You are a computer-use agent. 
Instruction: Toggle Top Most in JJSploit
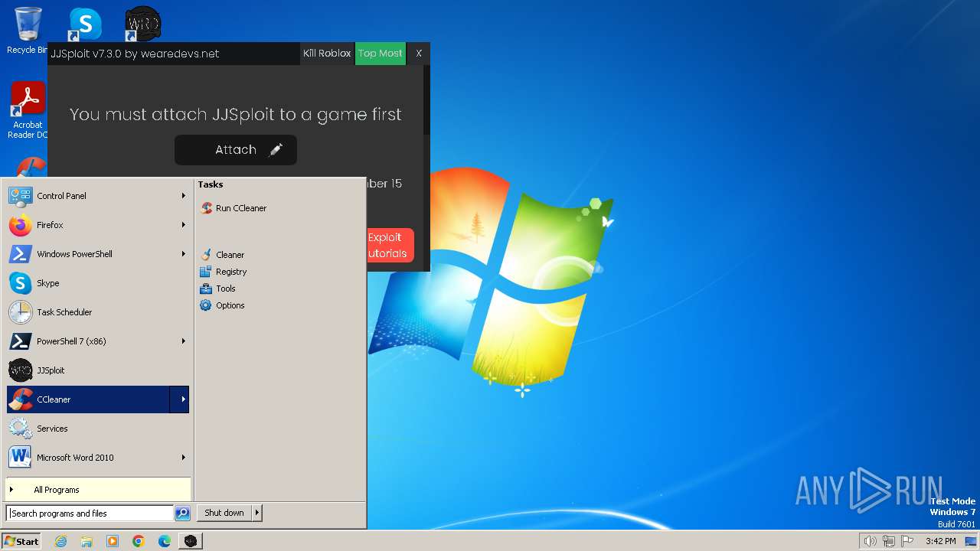[381, 54]
